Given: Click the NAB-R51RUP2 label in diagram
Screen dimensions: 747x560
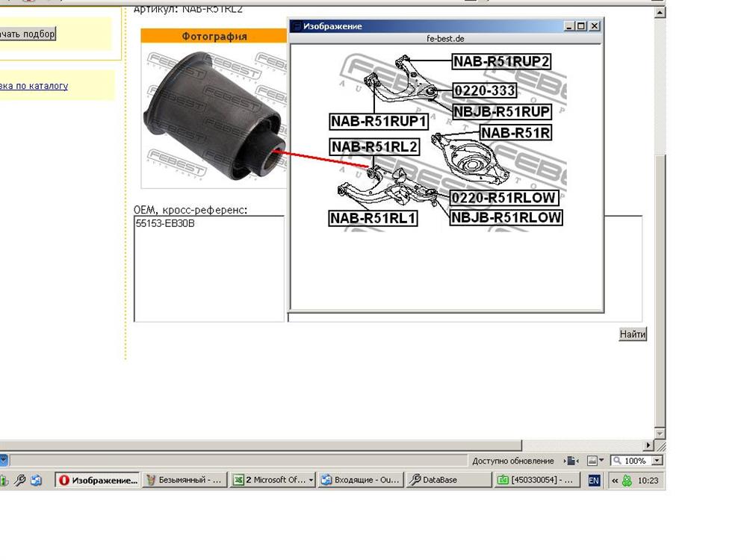Looking at the screenshot, I should click(x=501, y=61).
